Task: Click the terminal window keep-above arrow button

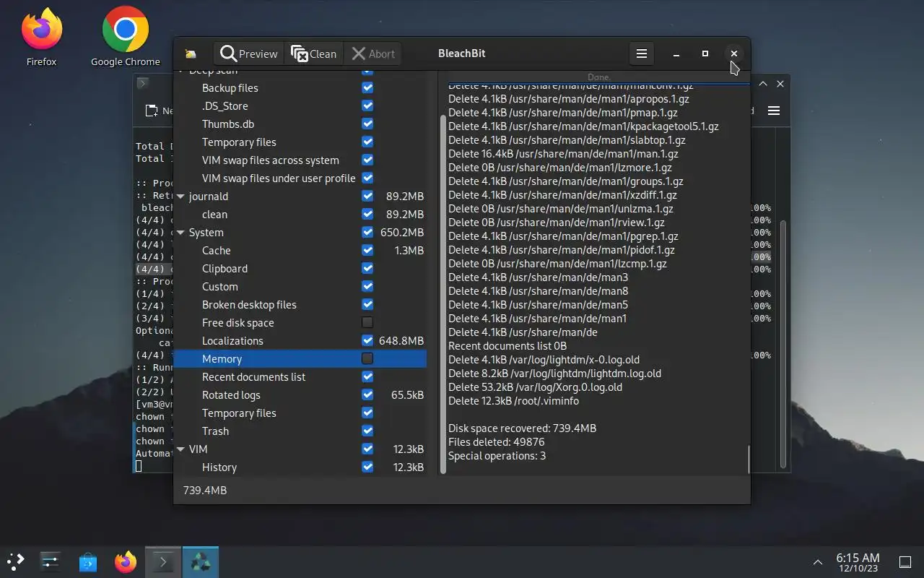Action: pos(763,84)
